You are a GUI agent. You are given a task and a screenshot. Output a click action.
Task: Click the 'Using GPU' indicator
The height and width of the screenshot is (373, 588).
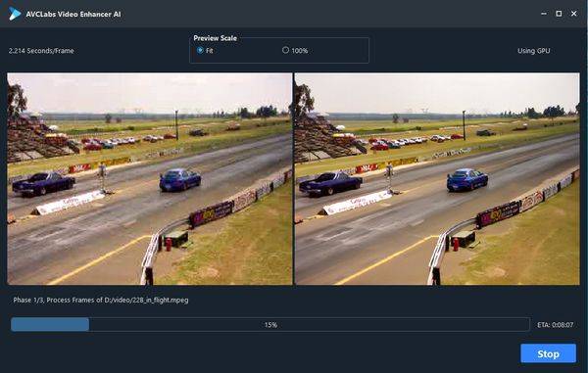[534, 51]
